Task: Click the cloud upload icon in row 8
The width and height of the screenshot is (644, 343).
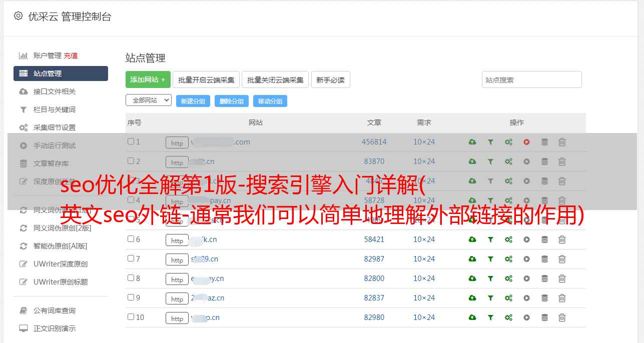Action: pyautogui.click(x=472, y=278)
